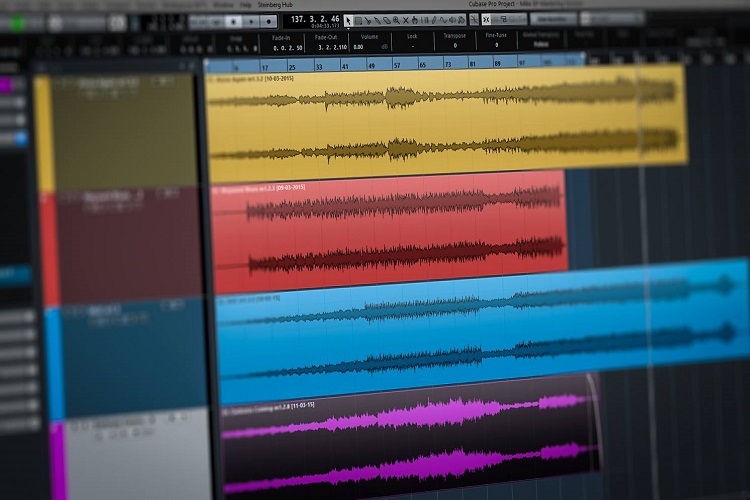
Task: Click the 137. 3. 2. 46 position display
Action: tap(315, 19)
